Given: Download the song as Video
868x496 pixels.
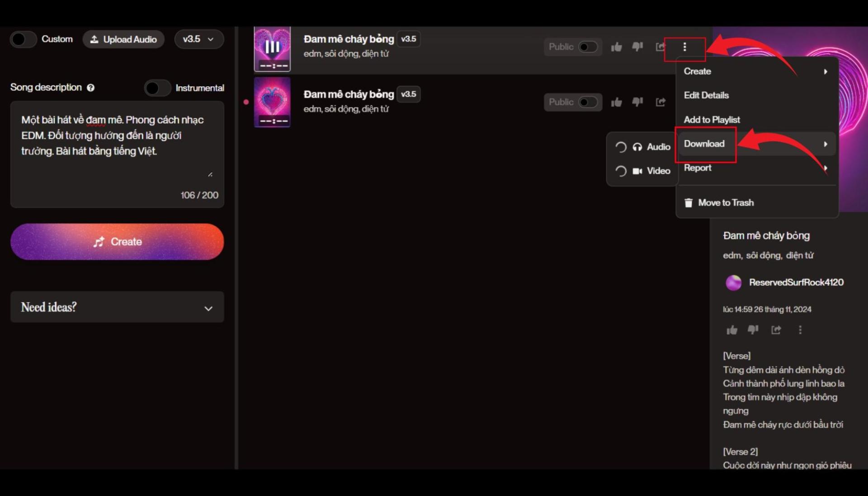Looking at the screenshot, I should [642, 171].
